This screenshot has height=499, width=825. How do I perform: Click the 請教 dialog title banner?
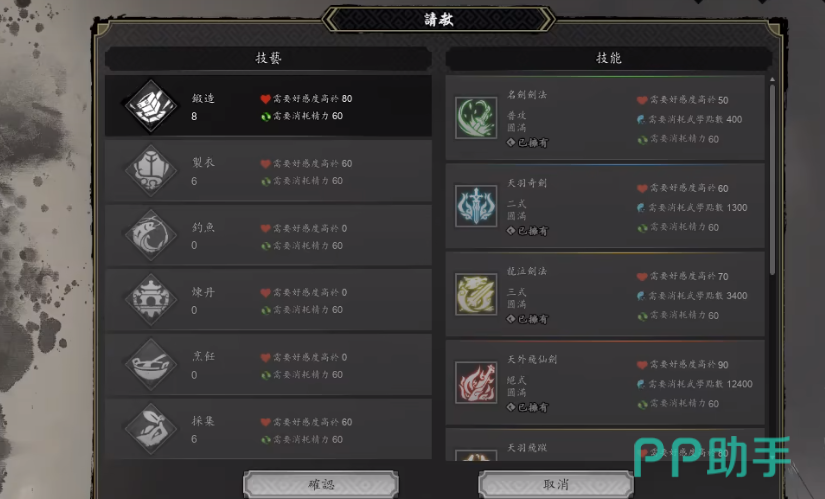pyautogui.click(x=438, y=19)
